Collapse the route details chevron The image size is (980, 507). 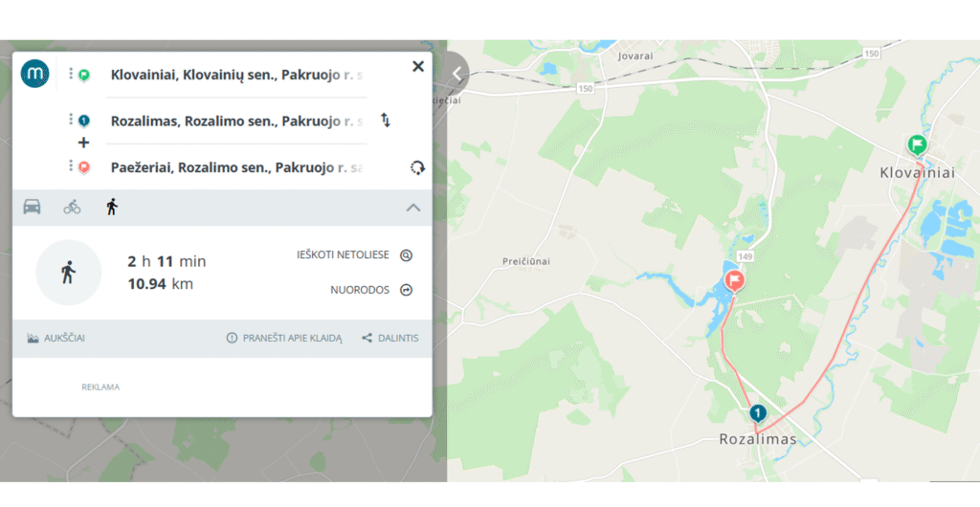click(x=413, y=208)
